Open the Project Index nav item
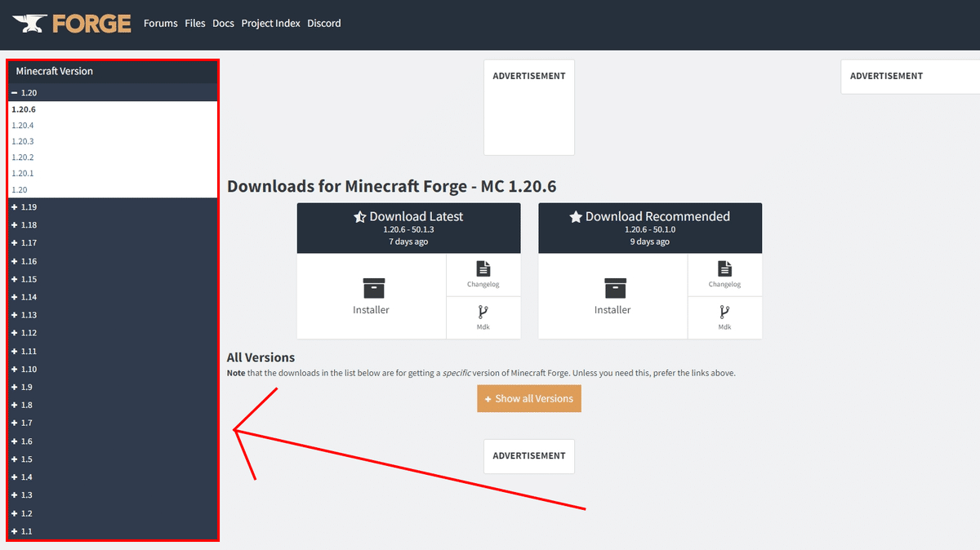The height and width of the screenshot is (550, 980). (271, 24)
